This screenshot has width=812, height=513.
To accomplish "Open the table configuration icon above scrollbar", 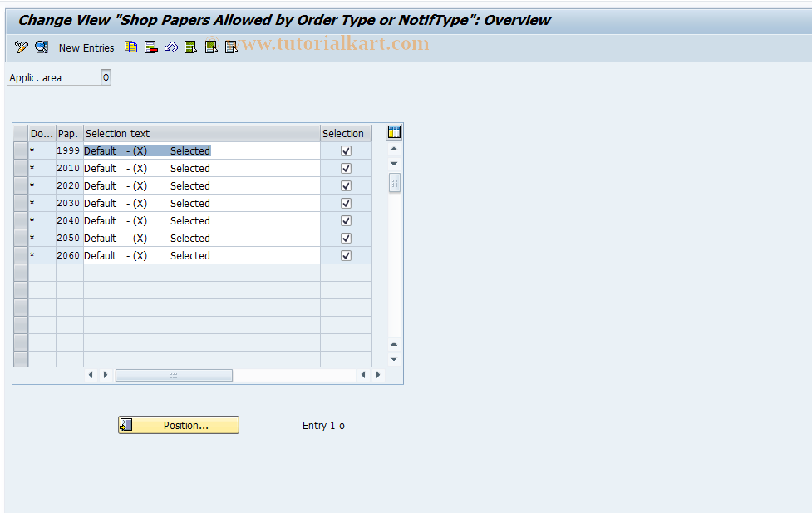I will pyautogui.click(x=394, y=131).
